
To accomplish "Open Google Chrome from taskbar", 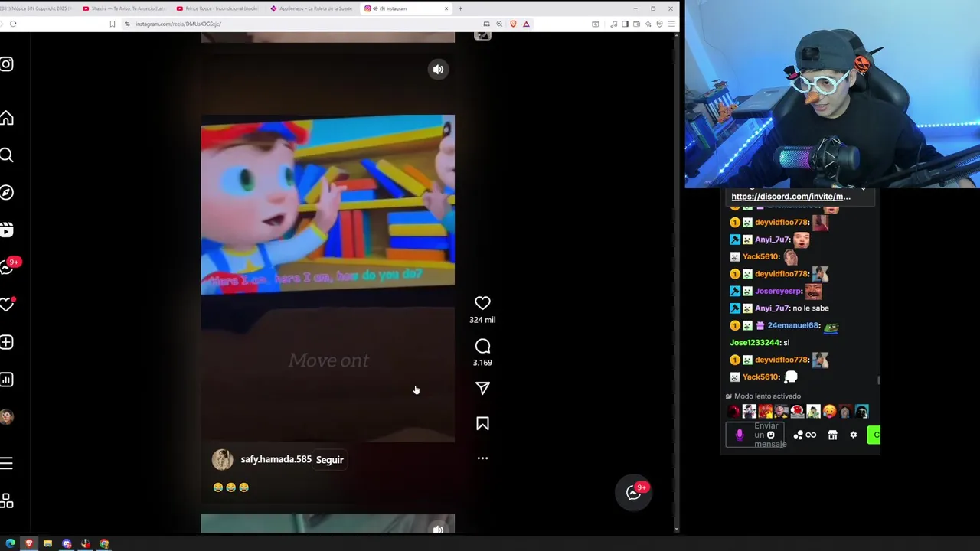I will click(104, 543).
